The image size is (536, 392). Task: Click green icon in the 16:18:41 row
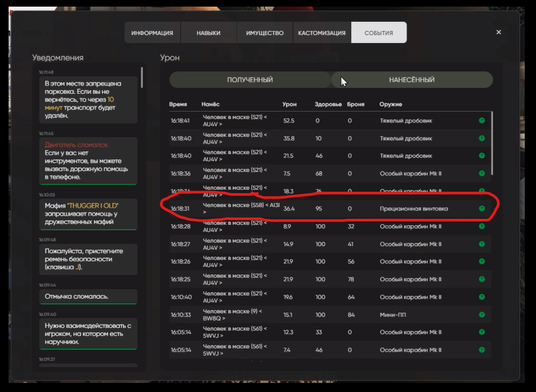[482, 121]
